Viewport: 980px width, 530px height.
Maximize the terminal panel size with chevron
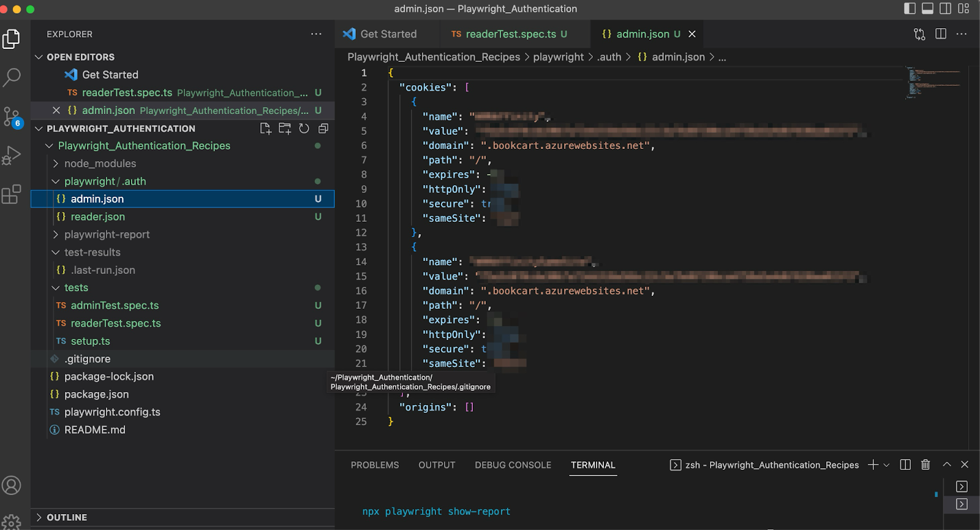point(946,465)
